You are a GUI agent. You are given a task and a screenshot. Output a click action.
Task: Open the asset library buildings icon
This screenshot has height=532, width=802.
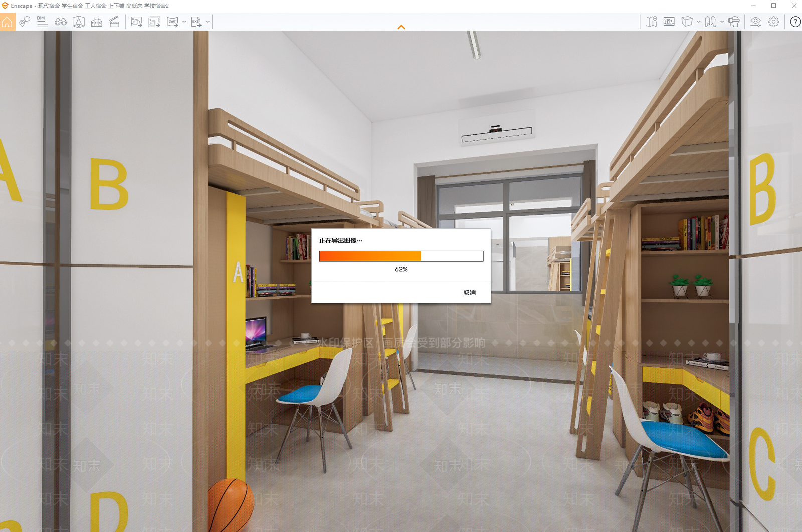point(97,22)
